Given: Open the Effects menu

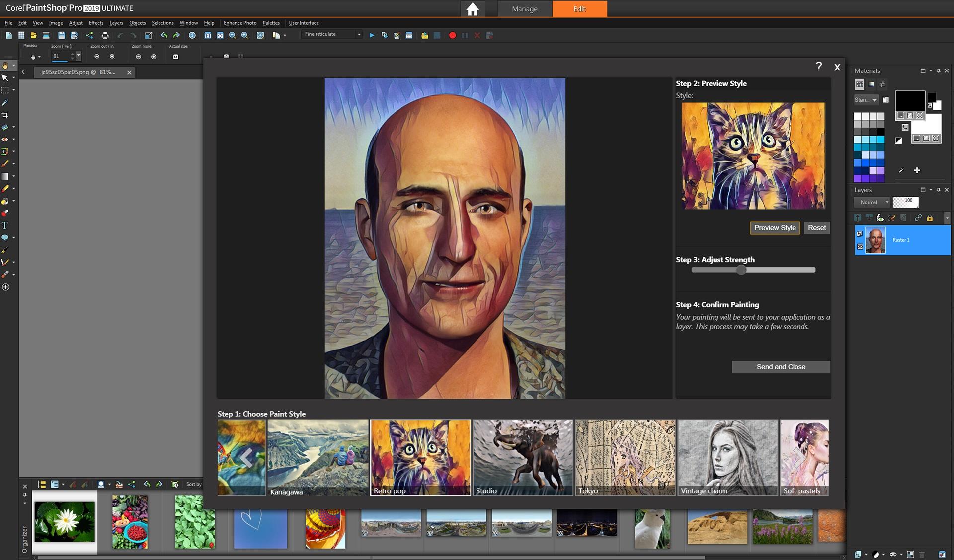Looking at the screenshot, I should [x=96, y=23].
